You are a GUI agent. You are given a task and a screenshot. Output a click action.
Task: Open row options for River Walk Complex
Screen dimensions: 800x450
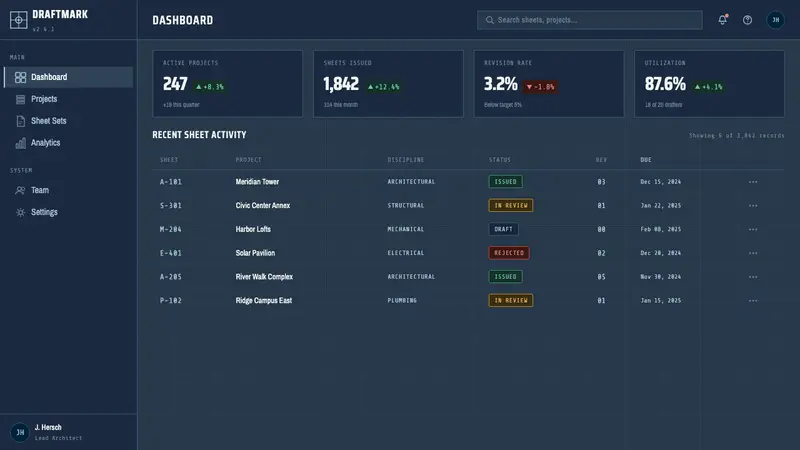coord(753,277)
